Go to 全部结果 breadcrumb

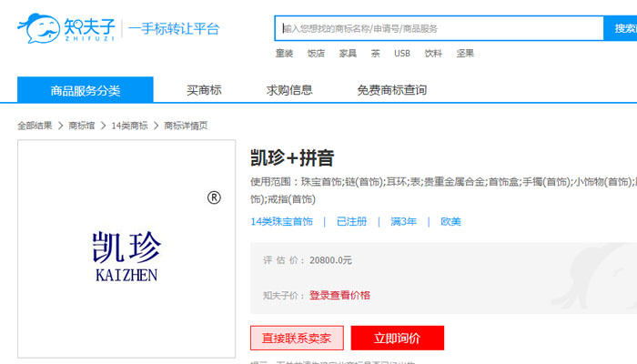point(35,126)
